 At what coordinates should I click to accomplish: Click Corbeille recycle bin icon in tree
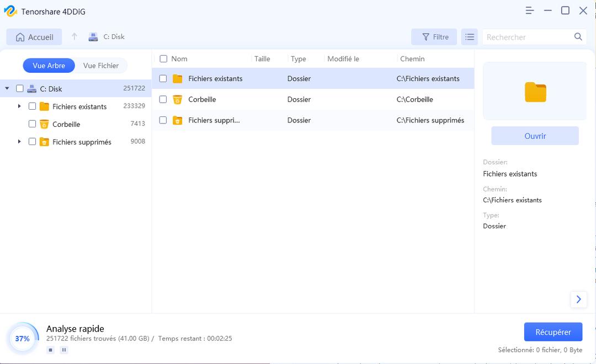coord(44,124)
